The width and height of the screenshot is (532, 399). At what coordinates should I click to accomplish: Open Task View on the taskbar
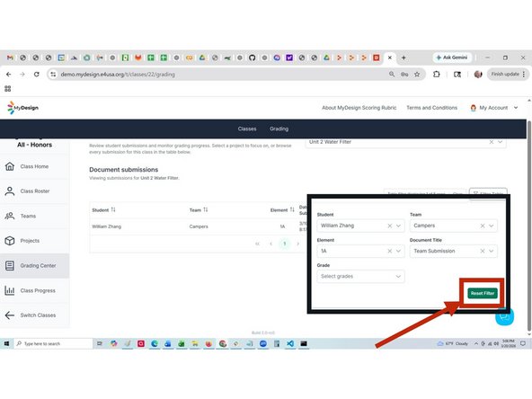point(100,343)
